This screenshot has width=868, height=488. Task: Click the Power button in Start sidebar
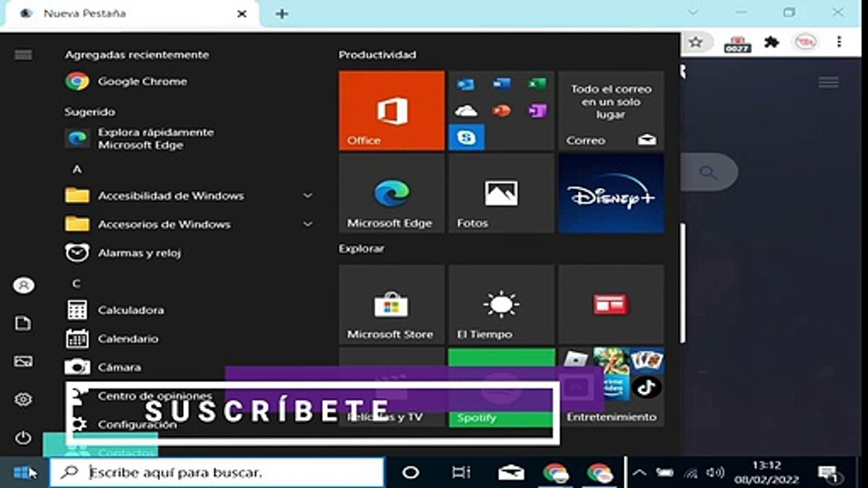tap(23, 438)
